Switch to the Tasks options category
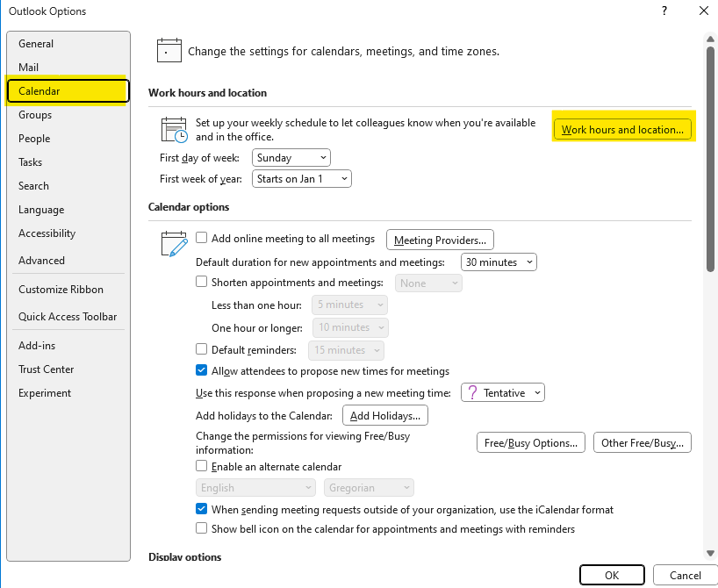Viewport: 718px width, 588px height. click(x=68, y=162)
